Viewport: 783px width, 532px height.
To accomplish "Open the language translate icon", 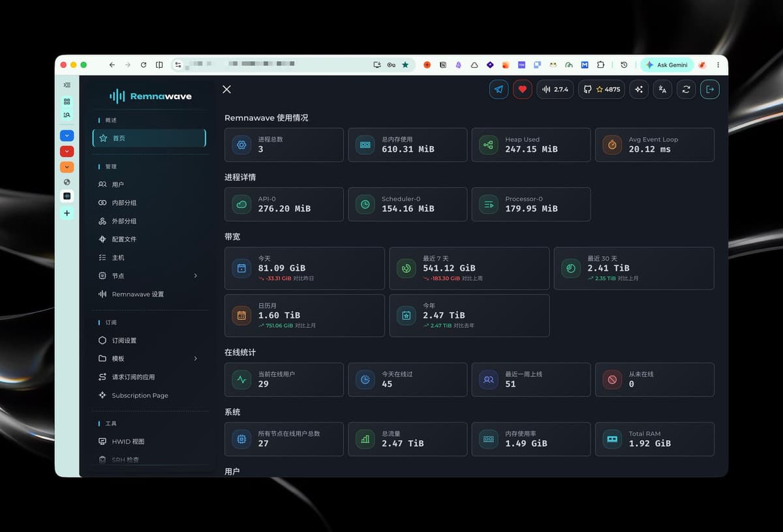I will (x=662, y=89).
